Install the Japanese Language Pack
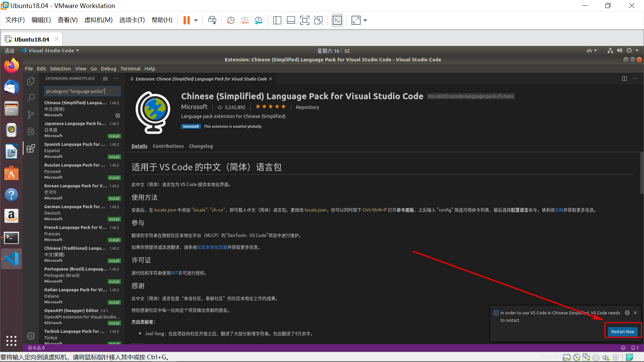 114,136
